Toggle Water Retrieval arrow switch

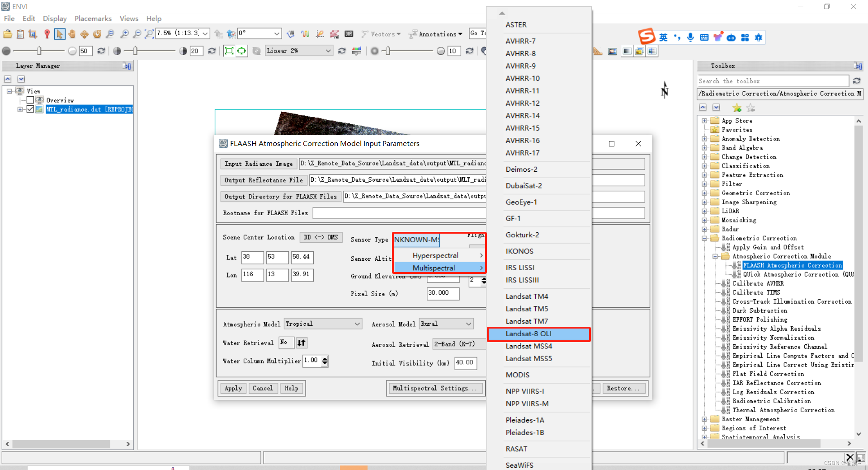pos(302,343)
